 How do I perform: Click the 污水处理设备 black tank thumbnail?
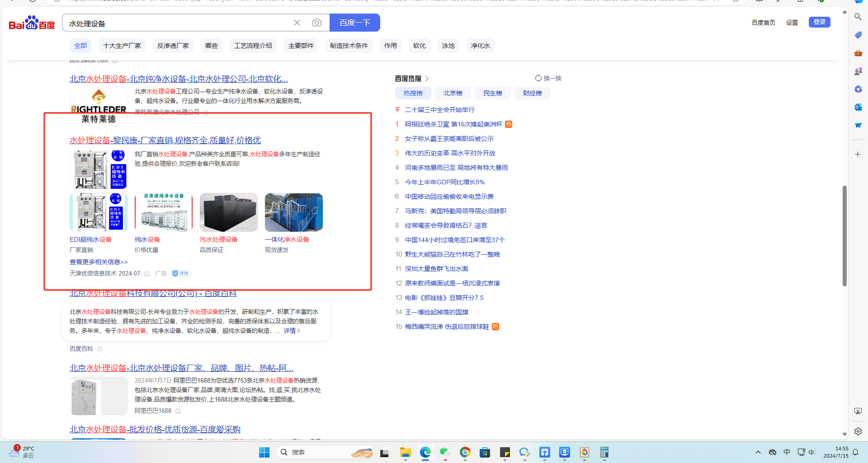229,212
